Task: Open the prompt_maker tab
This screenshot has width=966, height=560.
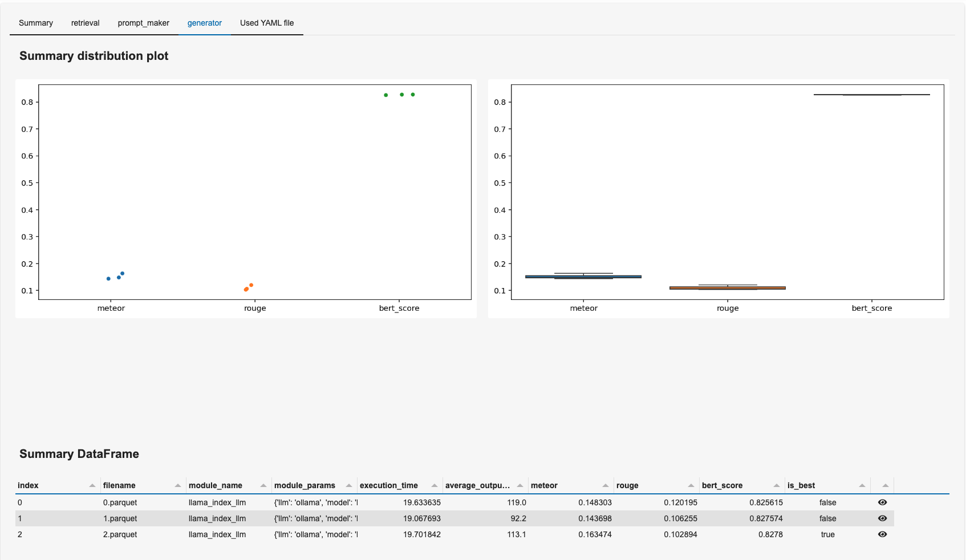Action: tap(143, 23)
